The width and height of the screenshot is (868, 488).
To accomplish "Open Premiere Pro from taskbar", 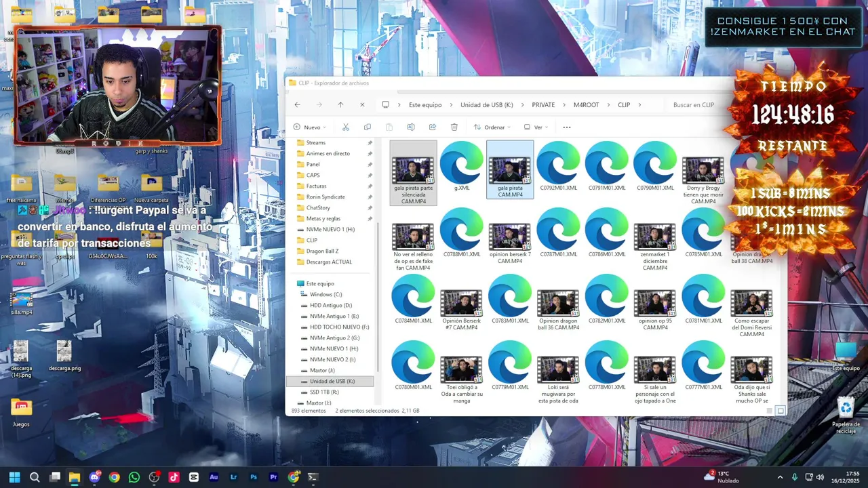I will (x=273, y=477).
